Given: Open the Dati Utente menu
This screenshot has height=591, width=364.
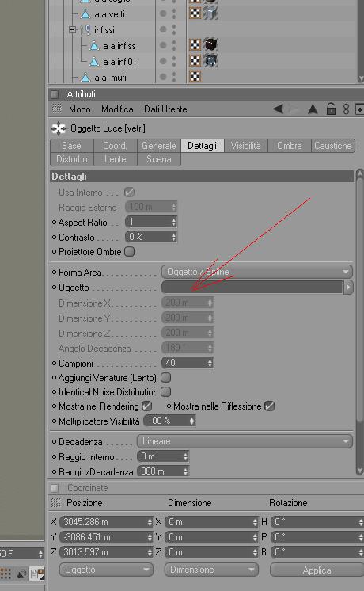Looking at the screenshot, I should tap(165, 109).
